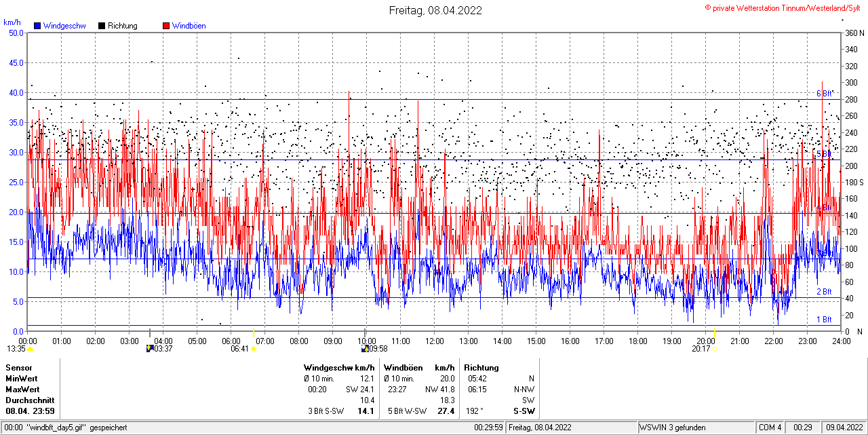This screenshot has height=435, width=868.
Task: Click the moon icon beside 09:58
Action: [365, 349]
